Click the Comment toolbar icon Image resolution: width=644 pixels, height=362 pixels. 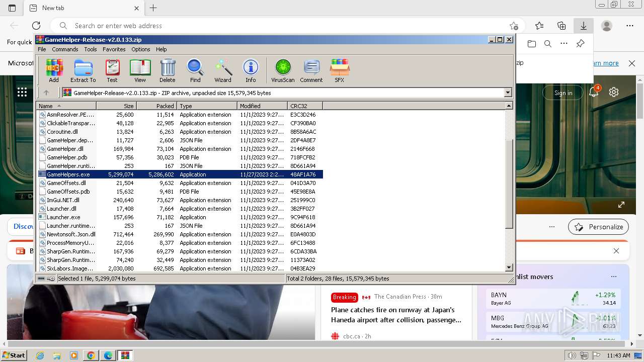pos(311,71)
